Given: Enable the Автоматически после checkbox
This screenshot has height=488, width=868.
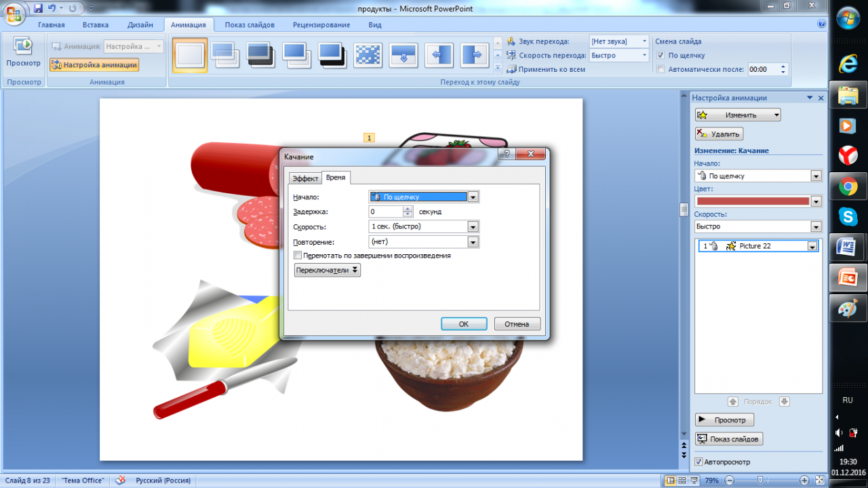Looking at the screenshot, I should [x=661, y=69].
